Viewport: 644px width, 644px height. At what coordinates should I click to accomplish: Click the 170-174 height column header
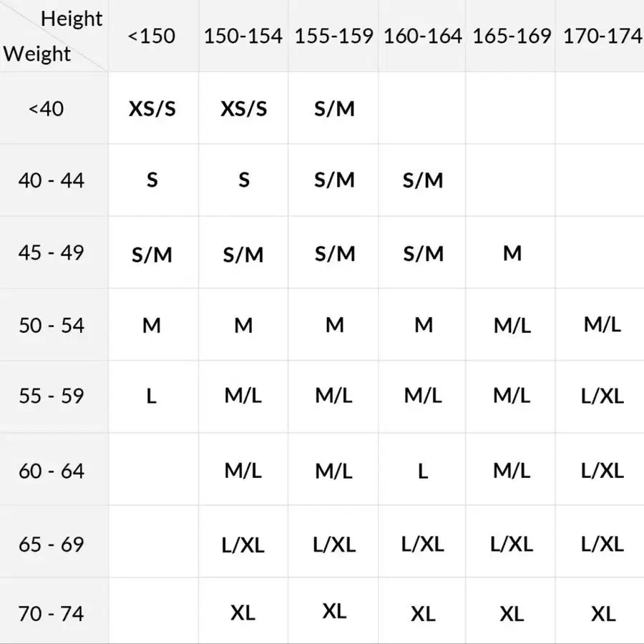[602, 36]
